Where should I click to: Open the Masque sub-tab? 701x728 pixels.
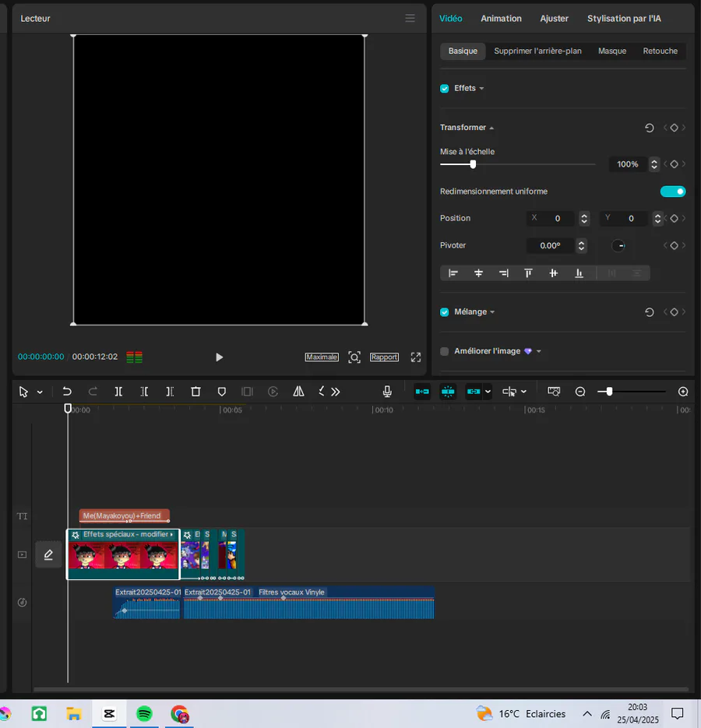pyautogui.click(x=611, y=51)
